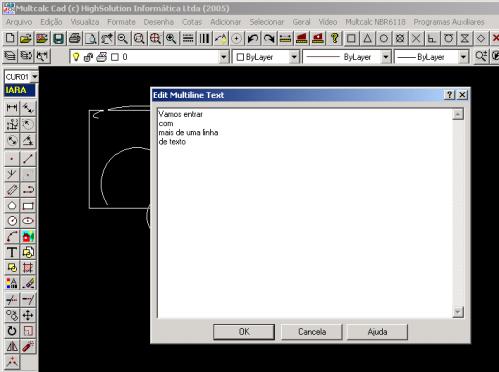Select the angular dimension tool
This screenshot has height=372, width=499.
coord(28,141)
